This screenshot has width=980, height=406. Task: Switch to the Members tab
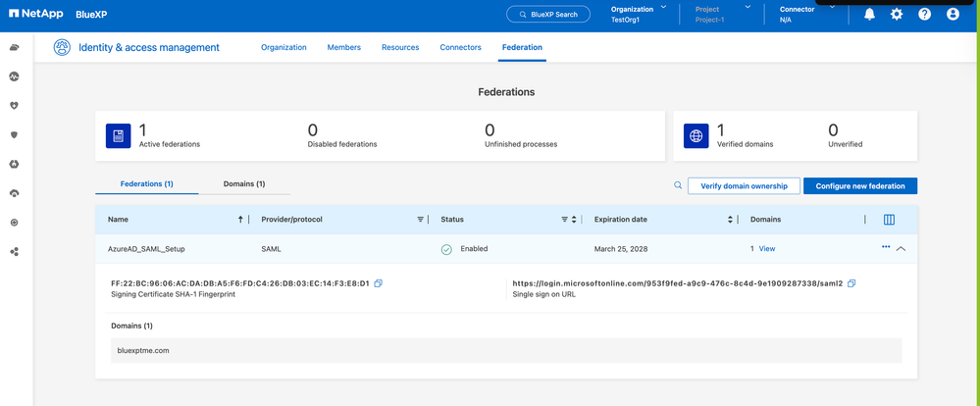point(343,47)
